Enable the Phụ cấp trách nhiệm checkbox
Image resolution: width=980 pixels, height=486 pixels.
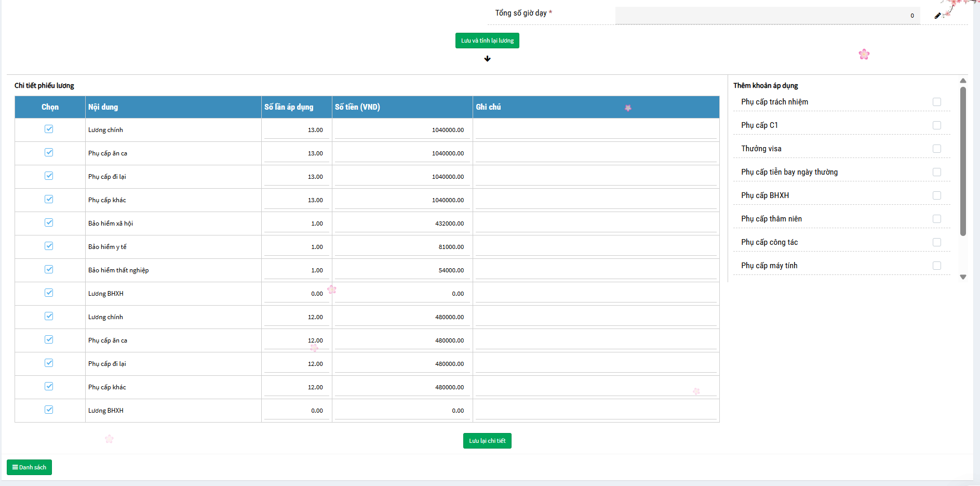(x=936, y=102)
